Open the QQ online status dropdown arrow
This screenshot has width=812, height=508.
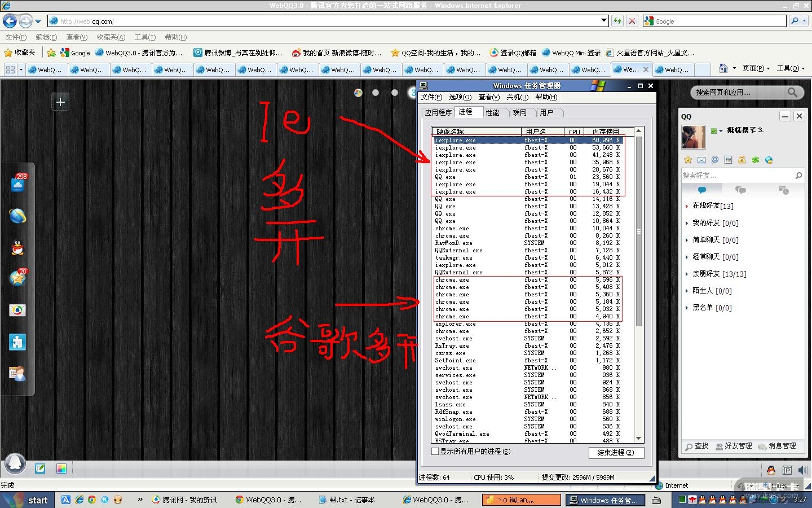(x=721, y=131)
